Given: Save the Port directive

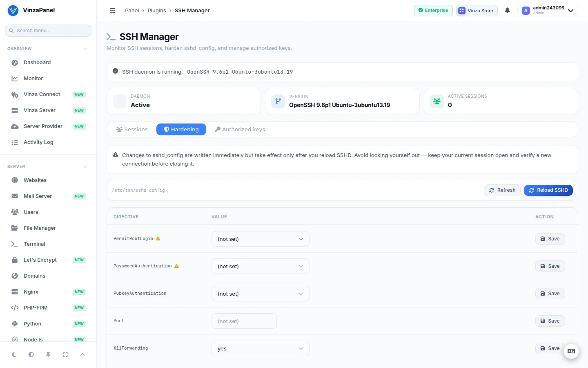Looking at the screenshot, I should [x=550, y=321].
